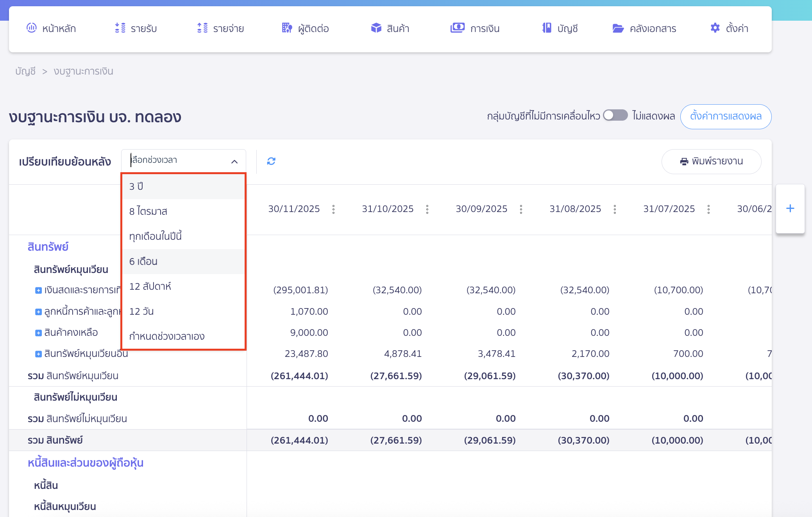Open three-dot menu for 31/08/2025 column
Screen dimensions: 812x517
615,209
